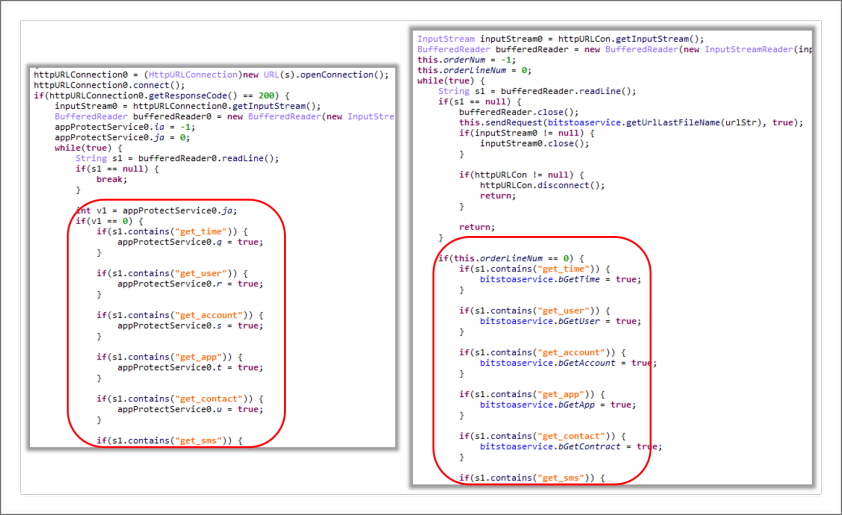Click "String s1 = bufferedReader.readLine();"
Image resolution: width=842 pixels, height=515 pixels.
[x=537, y=91]
